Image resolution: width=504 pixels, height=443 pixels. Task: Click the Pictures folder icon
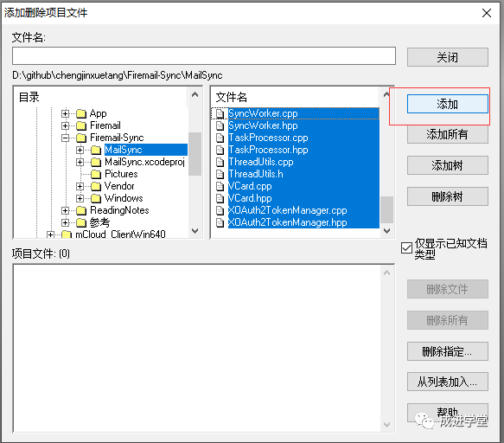pos(96,174)
